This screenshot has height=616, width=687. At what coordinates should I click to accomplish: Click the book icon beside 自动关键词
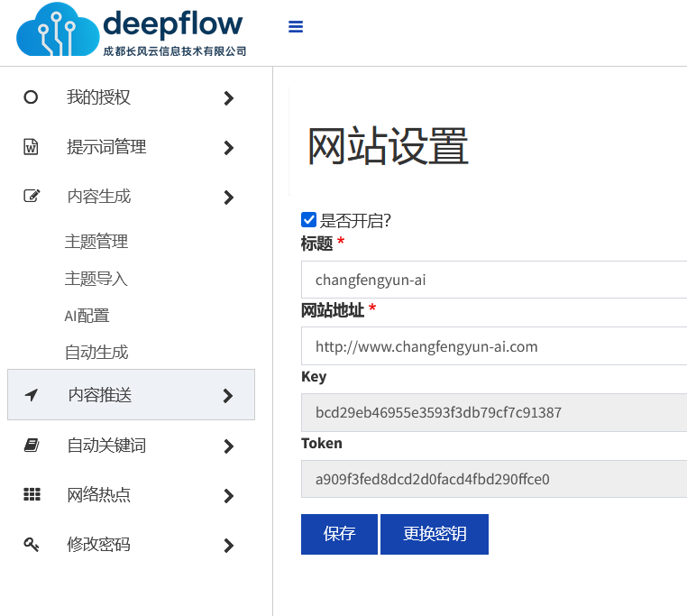pos(31,446)
